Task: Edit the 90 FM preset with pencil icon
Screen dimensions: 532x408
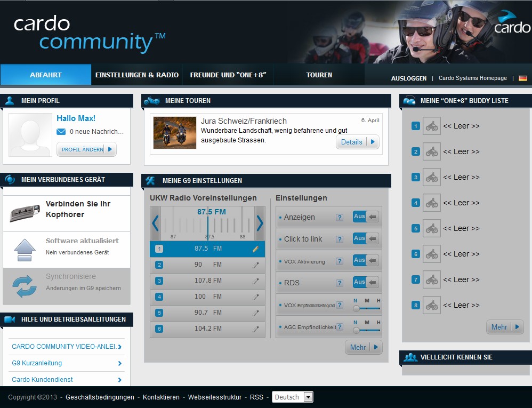Action: coord(255,265)
